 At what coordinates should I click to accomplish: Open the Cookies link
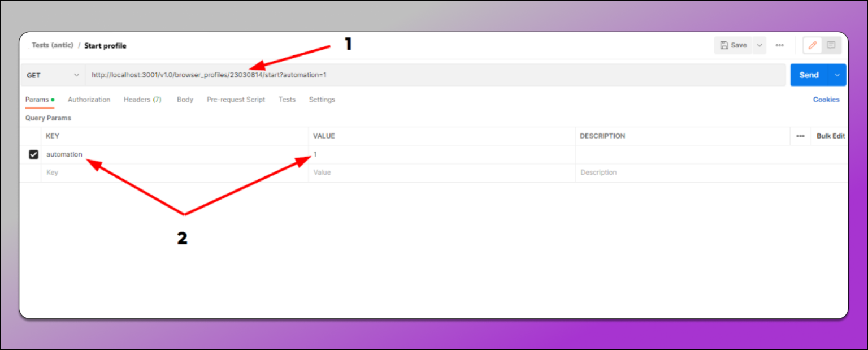pyautogui.click(x=826, y=100)
